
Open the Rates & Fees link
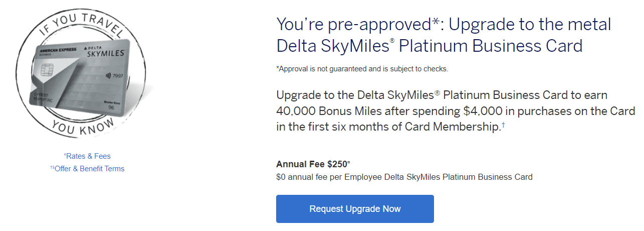click(x=87, y=156)
